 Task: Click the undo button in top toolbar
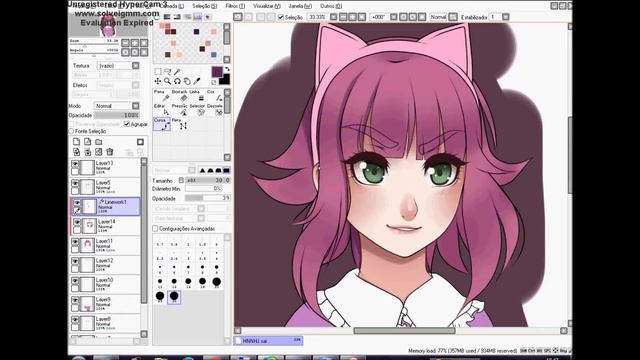tap(238, 17)
